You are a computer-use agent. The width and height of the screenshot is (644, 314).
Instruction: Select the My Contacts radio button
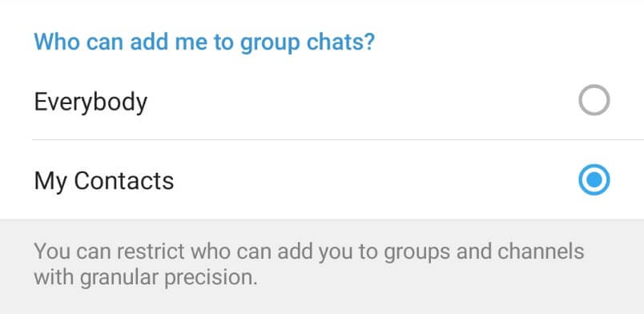[x=594, y=179]
